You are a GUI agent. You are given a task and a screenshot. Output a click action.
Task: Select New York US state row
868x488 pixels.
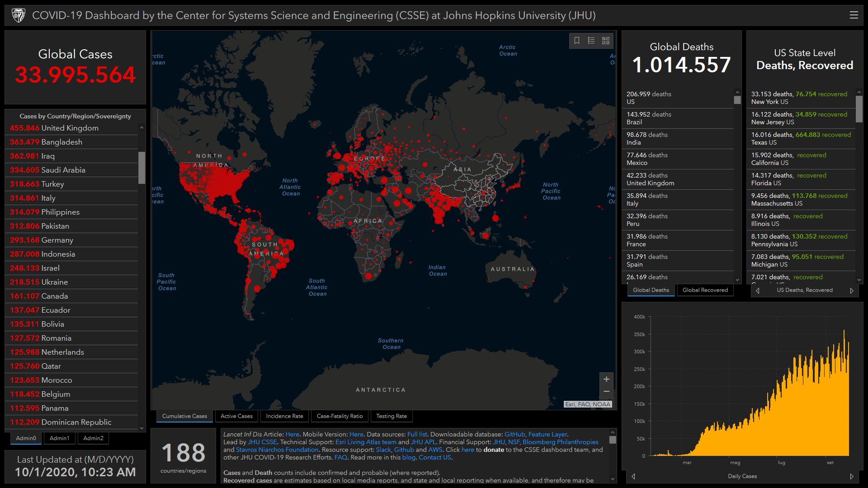click(801, 98)
